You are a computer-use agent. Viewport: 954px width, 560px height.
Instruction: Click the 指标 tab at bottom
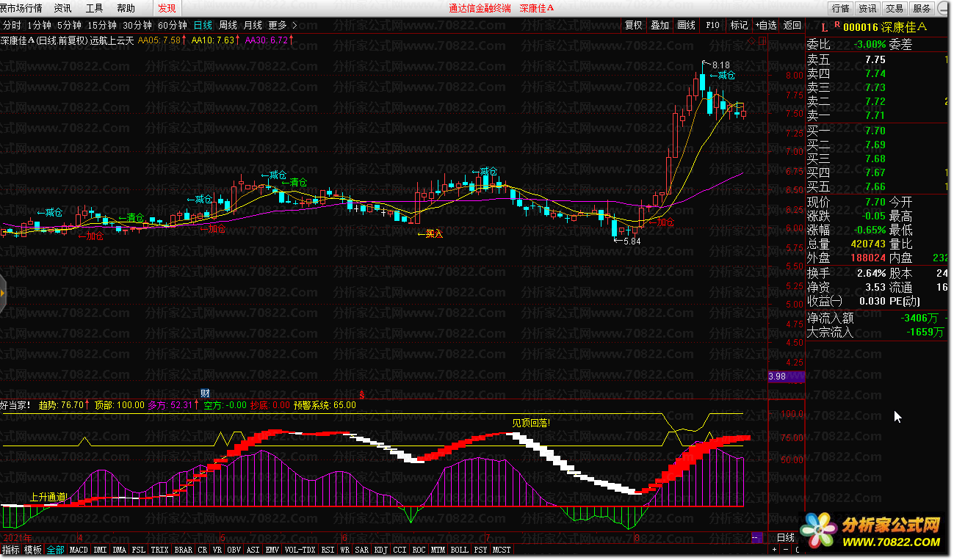coord(10,550)
